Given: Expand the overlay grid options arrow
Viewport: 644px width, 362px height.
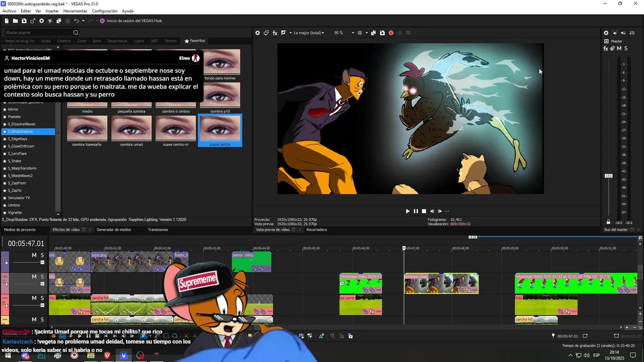Looking at the screenshot, I should 366,33.
